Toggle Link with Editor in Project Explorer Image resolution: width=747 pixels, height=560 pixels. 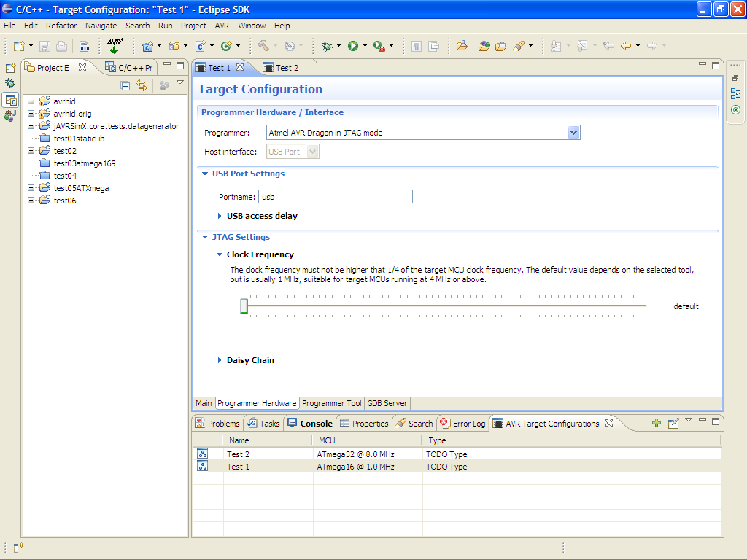pos(142,86)
